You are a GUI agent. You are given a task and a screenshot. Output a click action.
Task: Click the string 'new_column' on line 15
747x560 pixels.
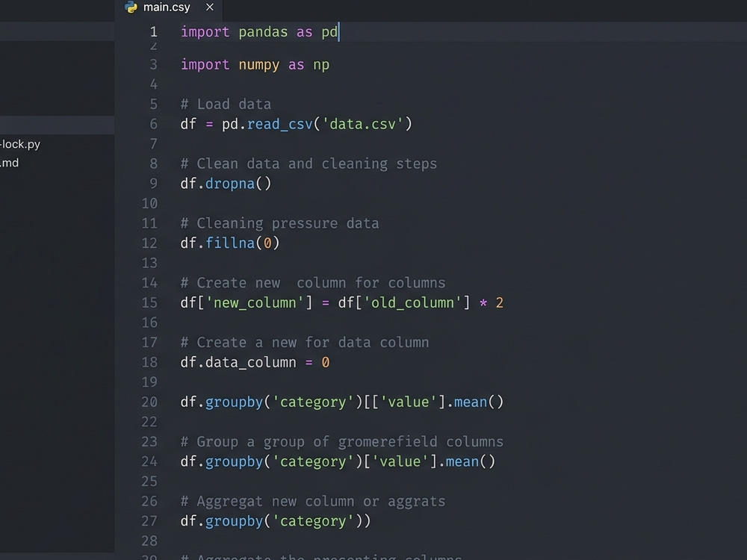[x=255, y=303]
